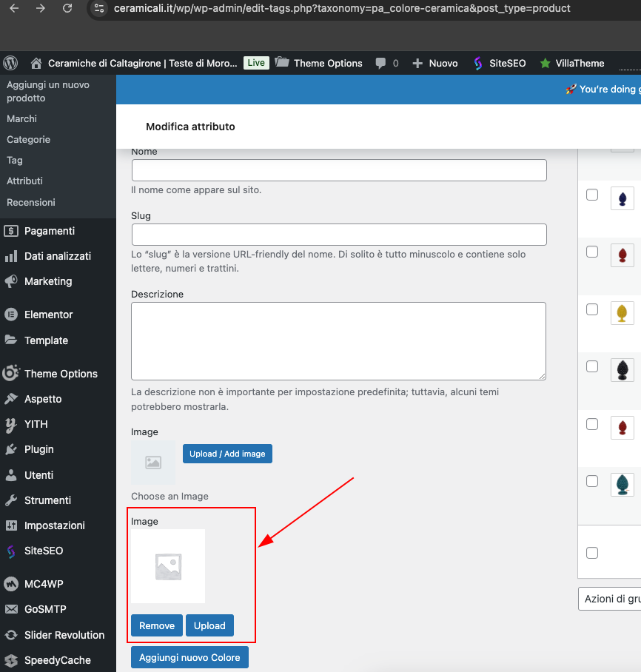Open the Categorie submenu item
Screen dimensions: 641x672
28,140
